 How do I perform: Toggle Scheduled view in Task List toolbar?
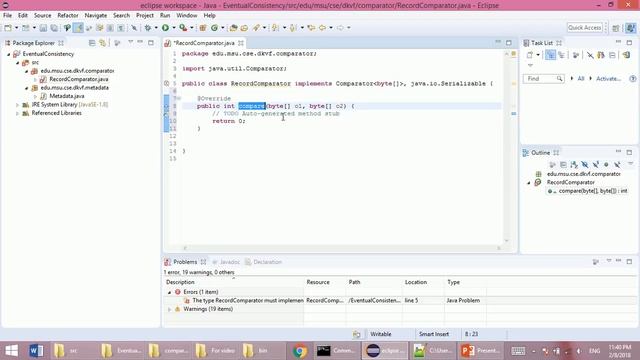(562, 55)
